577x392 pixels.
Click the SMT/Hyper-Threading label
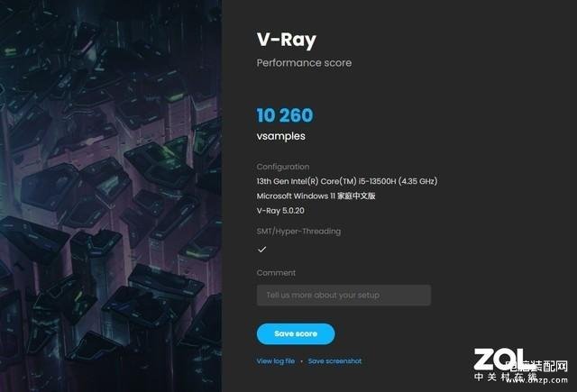[298, 232]
